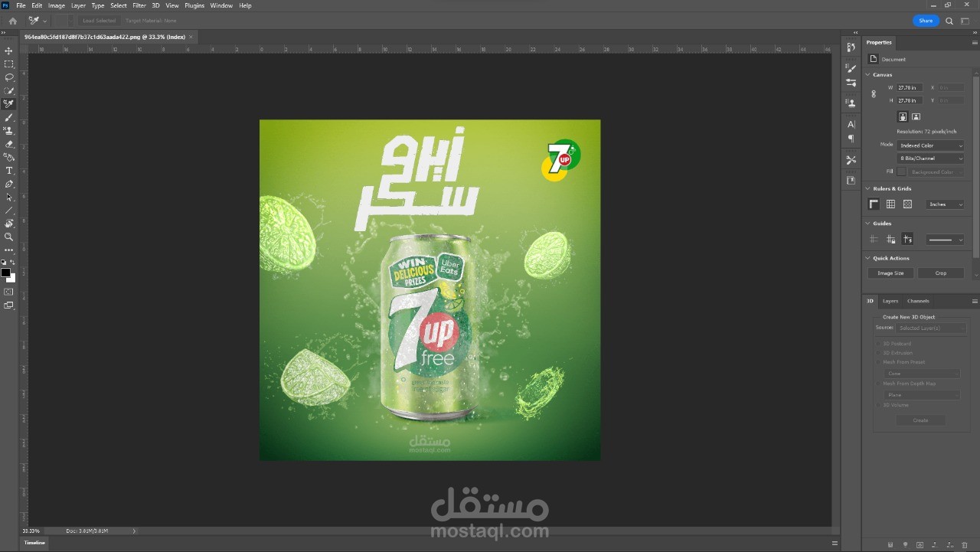Click the Search magnifier icon at top right
The width and height of the screenshot is (980, 552).
[949, 21]
